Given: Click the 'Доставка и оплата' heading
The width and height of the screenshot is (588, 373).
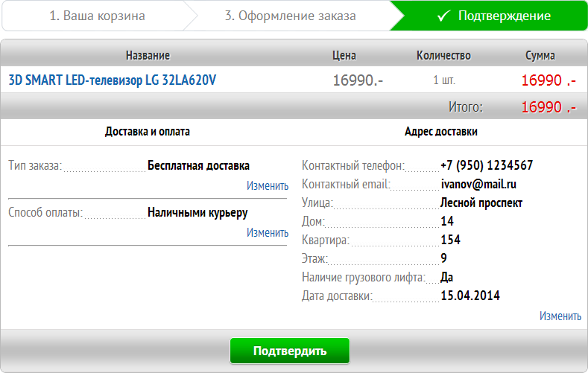Looking at the screenshot, I should tap(148, 132).
